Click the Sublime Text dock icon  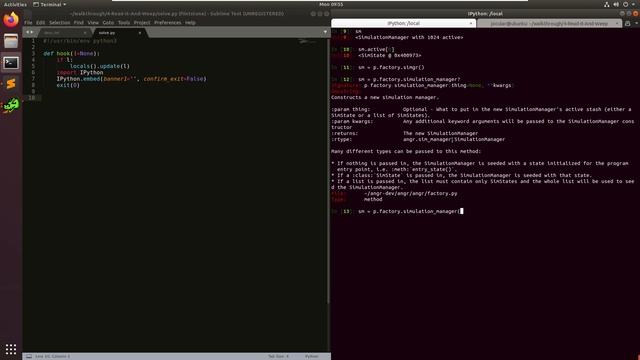click(x=11, y=84)
